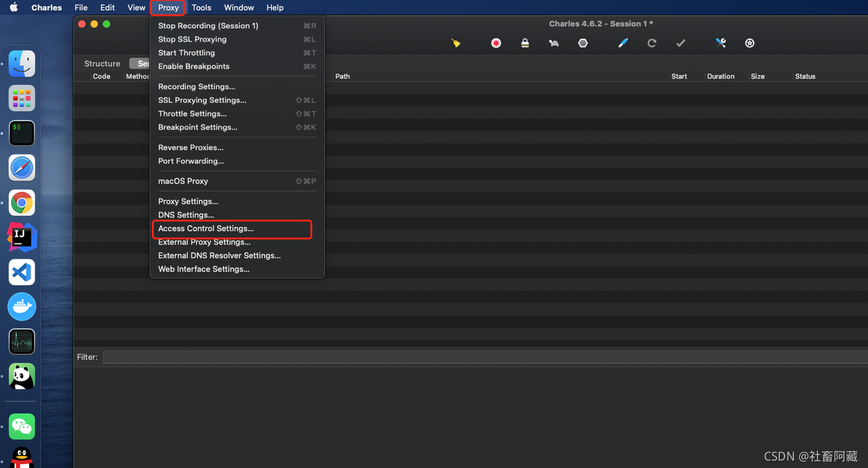
Task: Open Terminal from the Dock
Action: (22, 133)
